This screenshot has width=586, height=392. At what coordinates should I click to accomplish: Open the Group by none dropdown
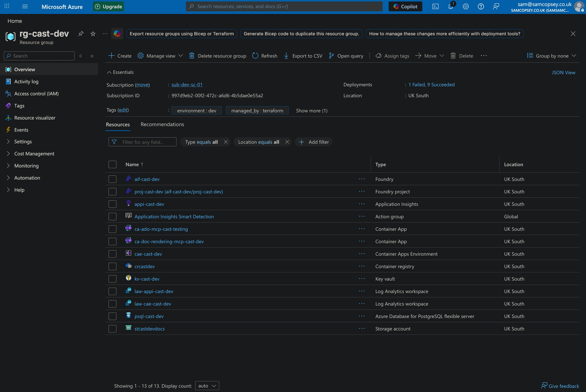pos(552,56)
